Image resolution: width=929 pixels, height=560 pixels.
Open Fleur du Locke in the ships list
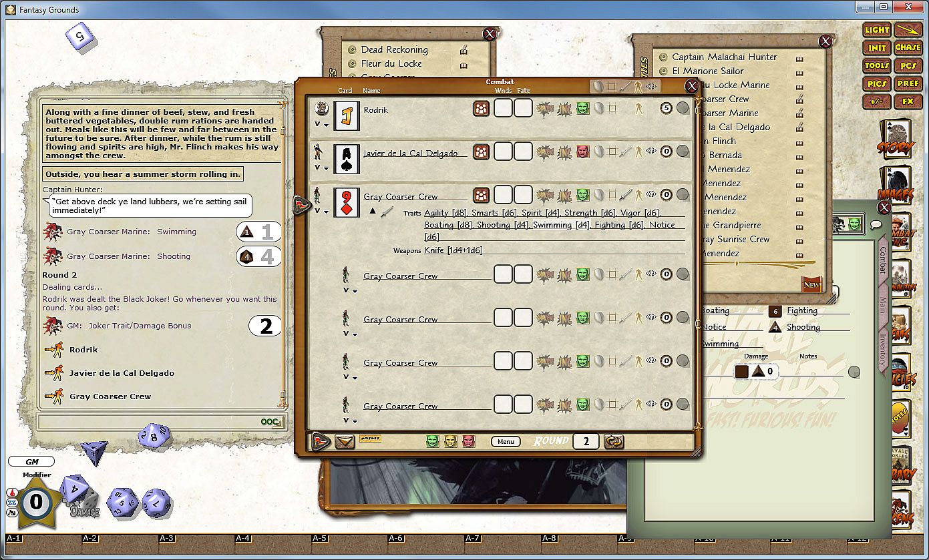391,63
